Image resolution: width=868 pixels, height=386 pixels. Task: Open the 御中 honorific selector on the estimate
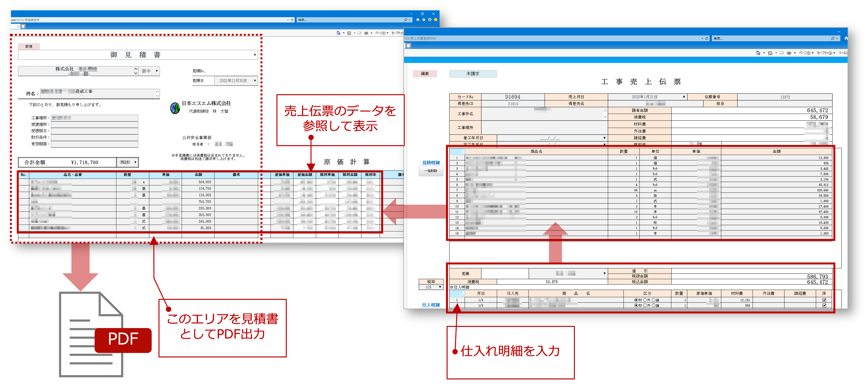tap(149, 71)
